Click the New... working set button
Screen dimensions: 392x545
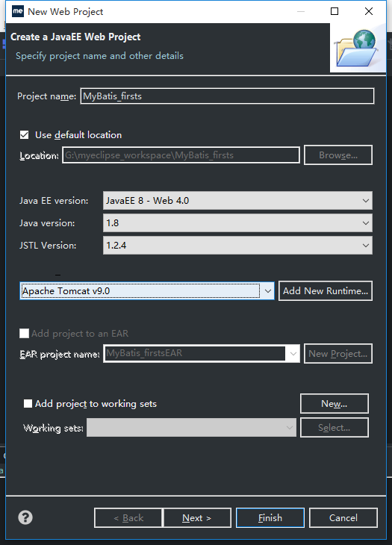click(x=335, y=404)
